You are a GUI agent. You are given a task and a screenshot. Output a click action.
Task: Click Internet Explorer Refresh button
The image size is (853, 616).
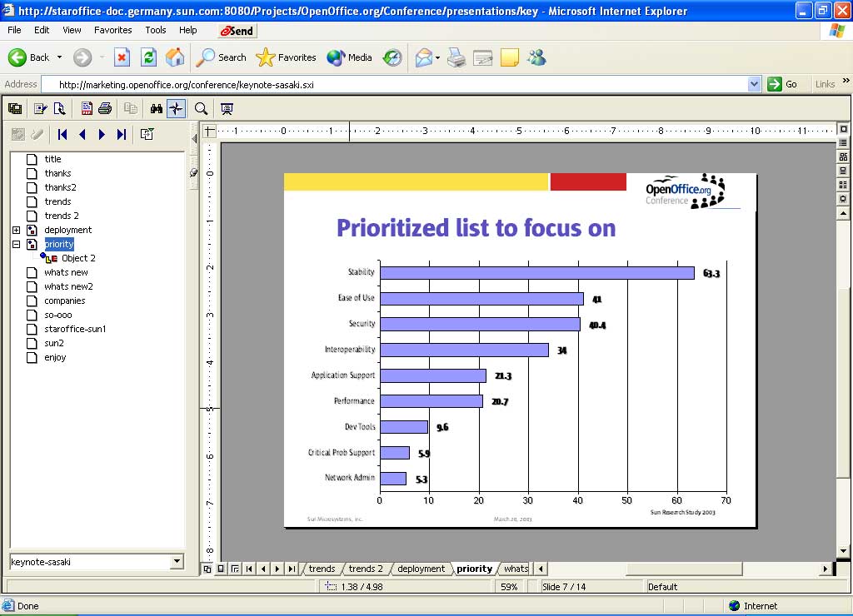(148, 57)
